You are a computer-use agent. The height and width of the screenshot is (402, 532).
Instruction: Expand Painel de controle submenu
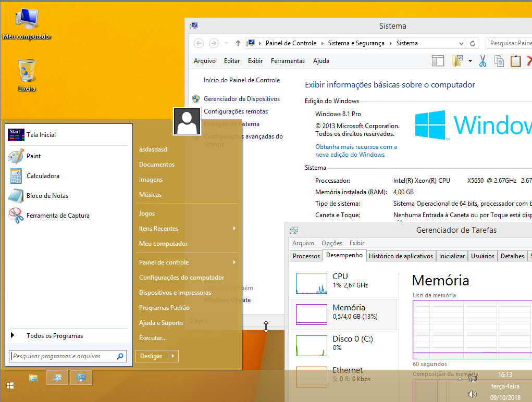[x=234, y=262]
